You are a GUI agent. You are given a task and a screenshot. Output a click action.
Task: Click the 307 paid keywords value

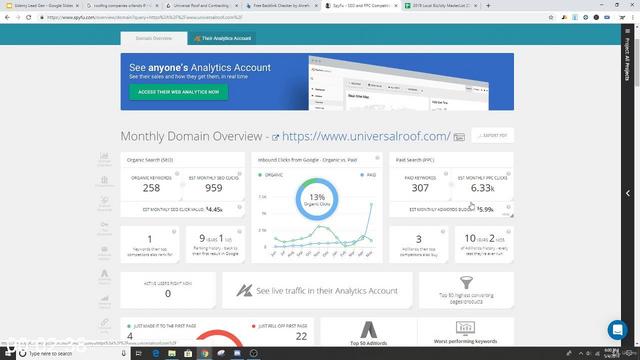click(420, 188)
